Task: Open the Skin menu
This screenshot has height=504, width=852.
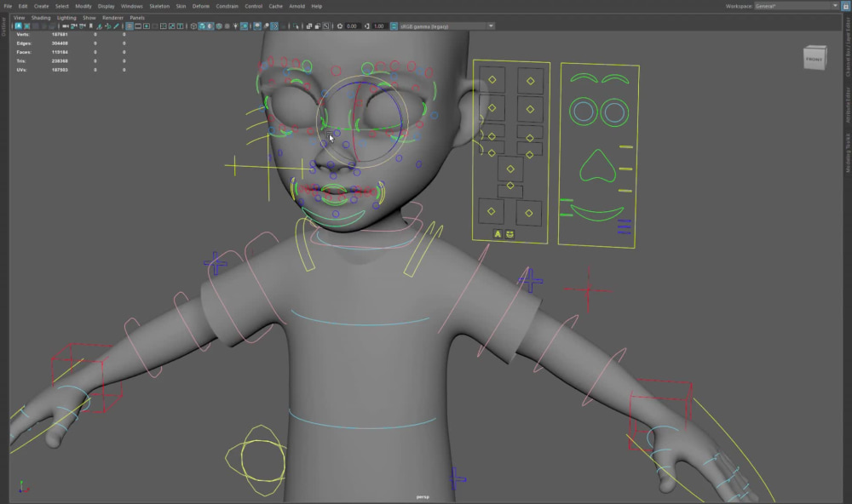Action: 181,7
